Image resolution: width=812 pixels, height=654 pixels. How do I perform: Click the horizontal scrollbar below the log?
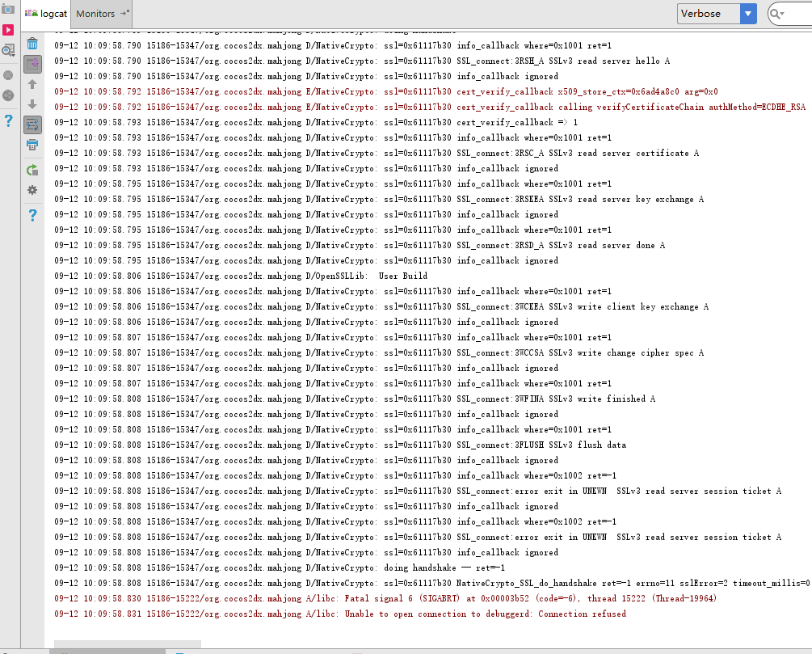[x=128, y=644]
